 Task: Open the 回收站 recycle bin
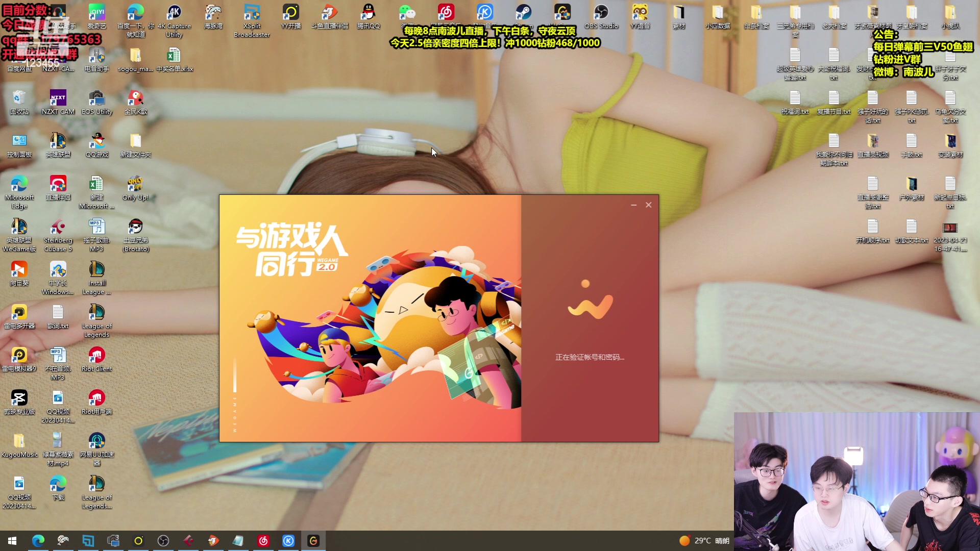(19, 102)
